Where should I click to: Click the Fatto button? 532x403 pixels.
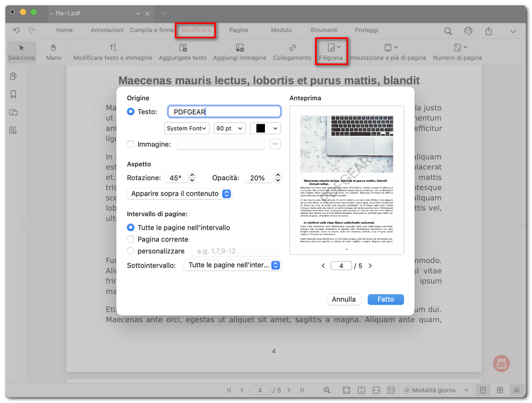385,300
